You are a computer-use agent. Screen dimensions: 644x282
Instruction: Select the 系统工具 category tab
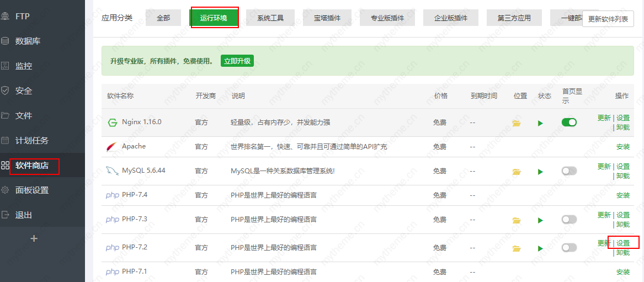[270, 18]
